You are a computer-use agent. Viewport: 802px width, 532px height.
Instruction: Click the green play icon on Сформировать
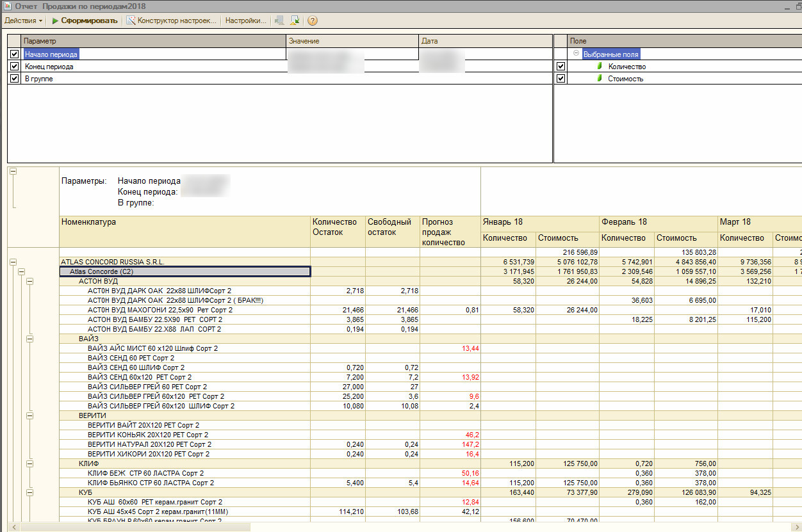tap(56, 20)
